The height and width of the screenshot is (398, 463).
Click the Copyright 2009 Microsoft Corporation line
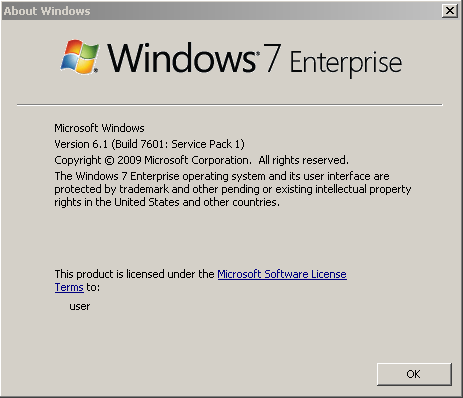pyautogui.click(x=153, y=160)
